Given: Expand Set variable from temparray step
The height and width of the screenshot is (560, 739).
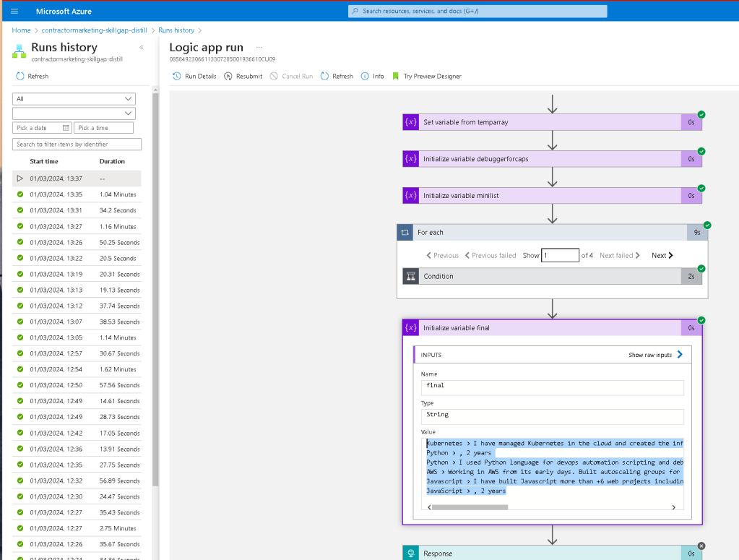Looking at the screenshot, I should point(553,122).
